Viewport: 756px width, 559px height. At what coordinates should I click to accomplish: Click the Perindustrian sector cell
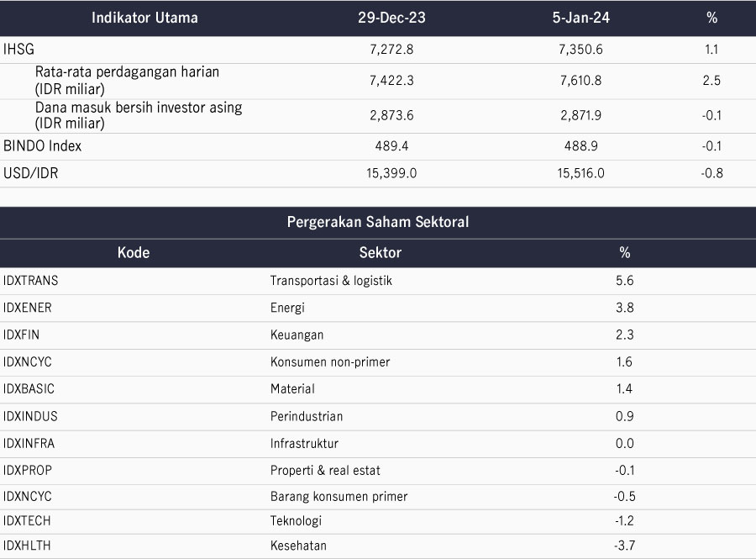[x=306, y=416]
